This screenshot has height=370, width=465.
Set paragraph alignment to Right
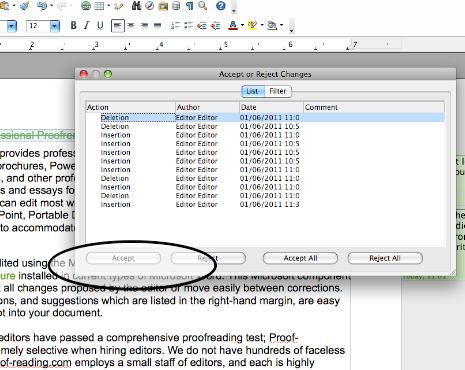coord(144,25)
